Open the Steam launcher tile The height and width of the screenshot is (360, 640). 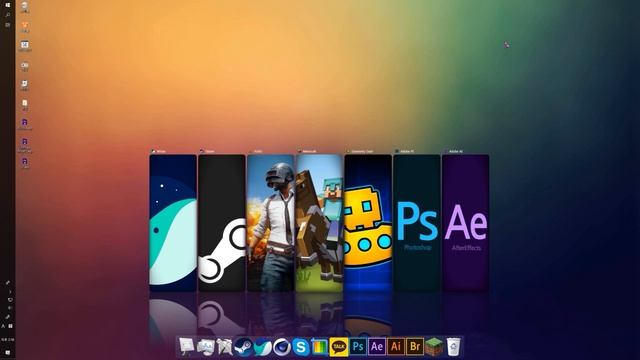222,223
